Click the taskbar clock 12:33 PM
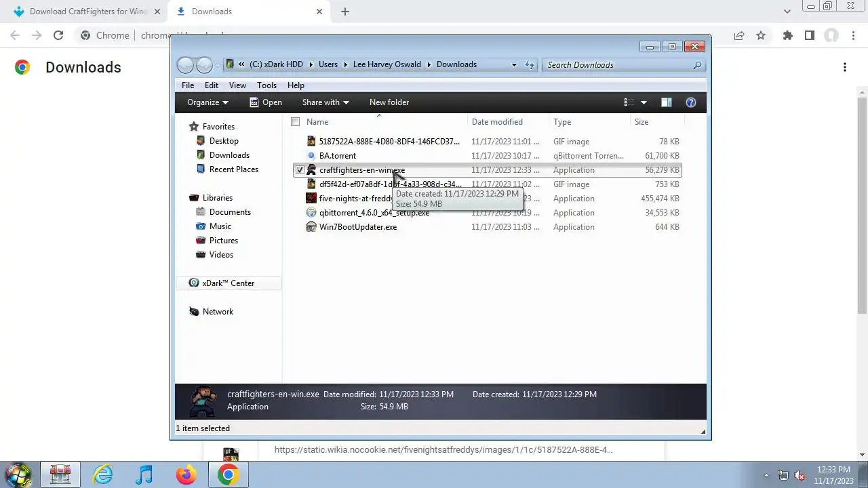The image size is (868, 488). pos(833,470)
